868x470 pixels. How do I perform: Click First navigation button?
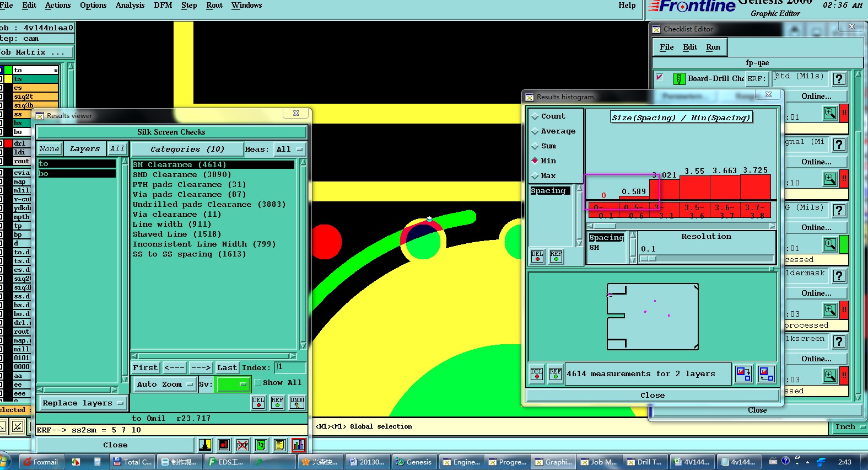(x=145, y=367)
